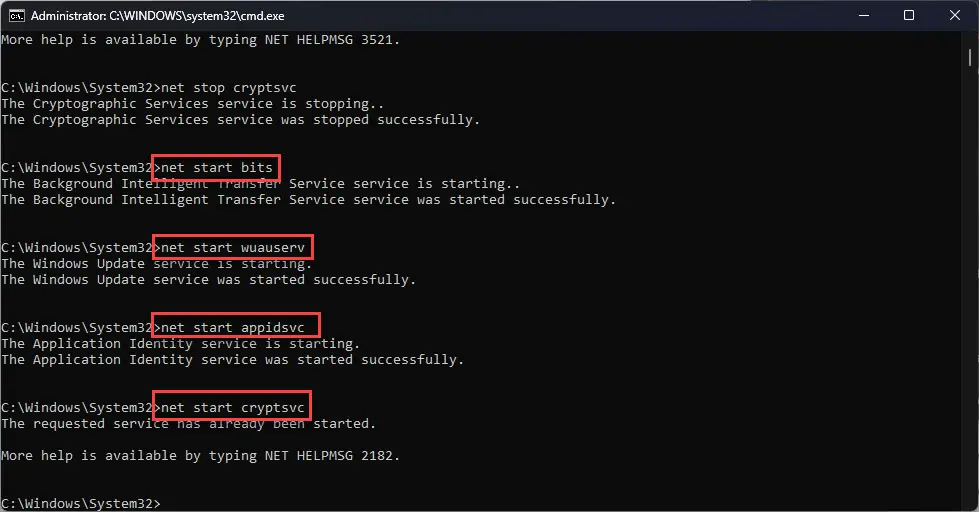979x512 pixels.
Task: Click 'Cryptographic Services service was stopped successfully' line
Action: pos(240,120)
